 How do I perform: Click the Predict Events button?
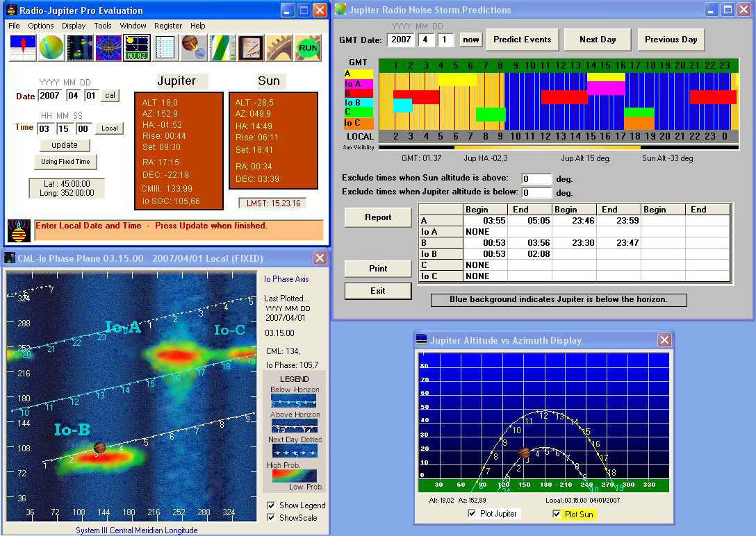point(522,40)
